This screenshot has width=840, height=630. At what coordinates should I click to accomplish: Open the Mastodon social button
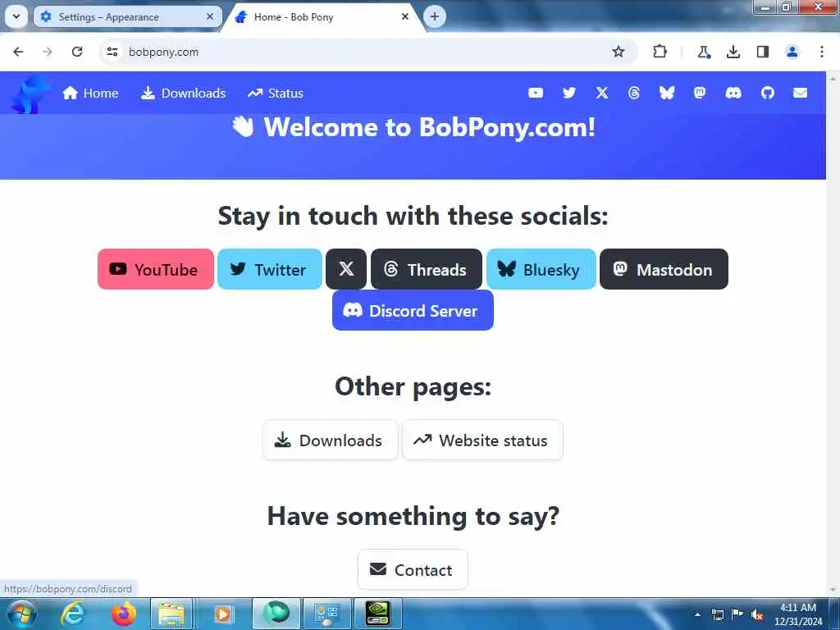664,269
